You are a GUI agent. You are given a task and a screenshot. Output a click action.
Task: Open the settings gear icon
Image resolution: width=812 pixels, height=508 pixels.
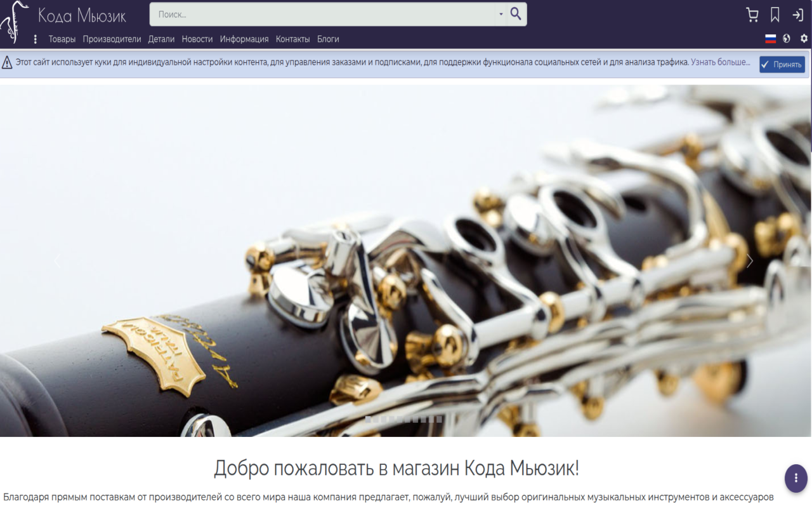[x=804, y=39]
